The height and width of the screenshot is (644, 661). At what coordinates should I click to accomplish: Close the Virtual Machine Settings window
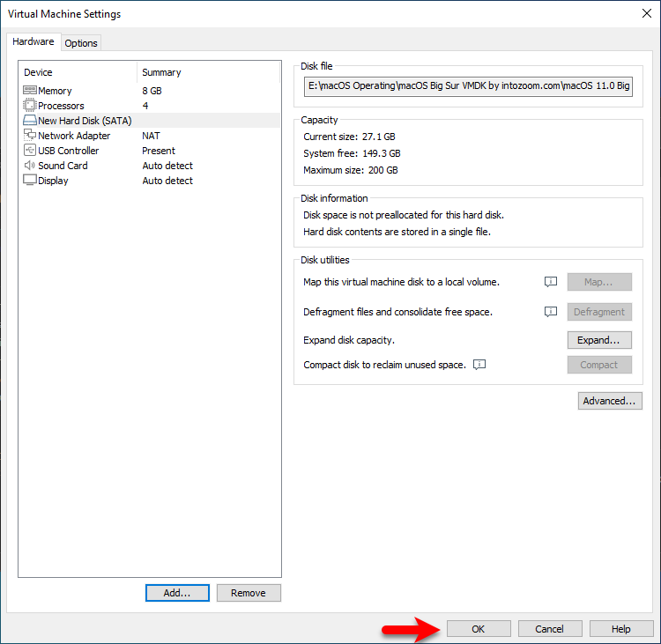pos(647,13)
